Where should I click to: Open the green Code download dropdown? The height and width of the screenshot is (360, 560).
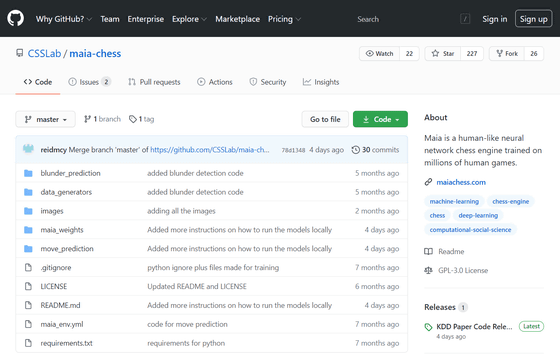pos(380,119)
